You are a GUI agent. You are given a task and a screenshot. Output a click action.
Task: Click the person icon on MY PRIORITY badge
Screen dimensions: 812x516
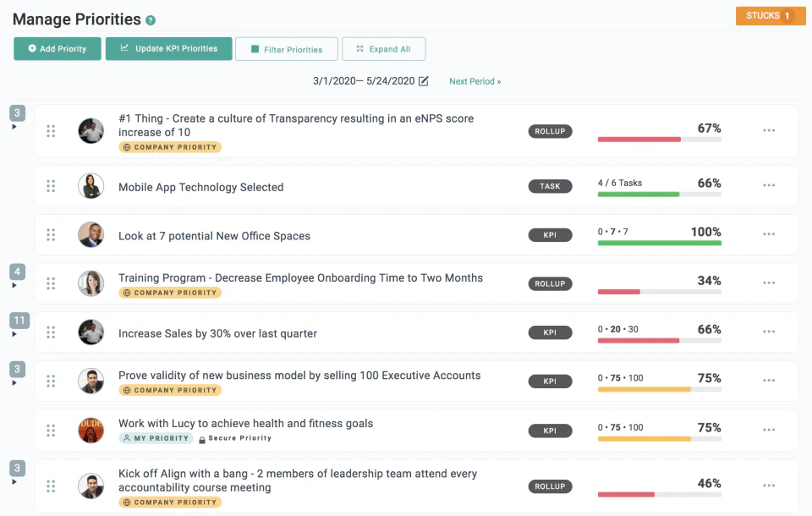point(129,438)
